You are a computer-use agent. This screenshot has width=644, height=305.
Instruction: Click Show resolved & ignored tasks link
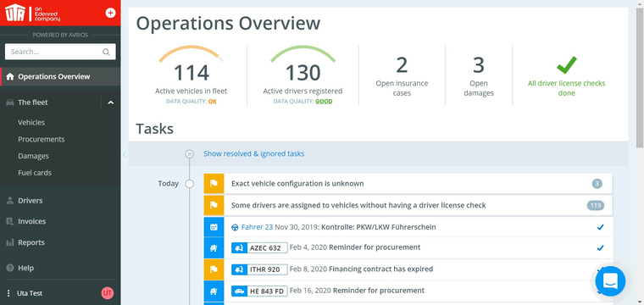(x=254, y=153)
